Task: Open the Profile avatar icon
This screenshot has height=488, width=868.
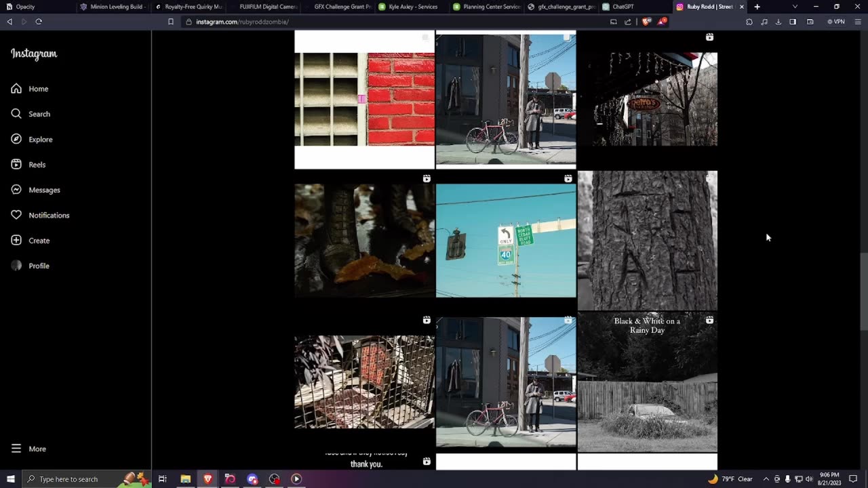Action: coord(16,266)
